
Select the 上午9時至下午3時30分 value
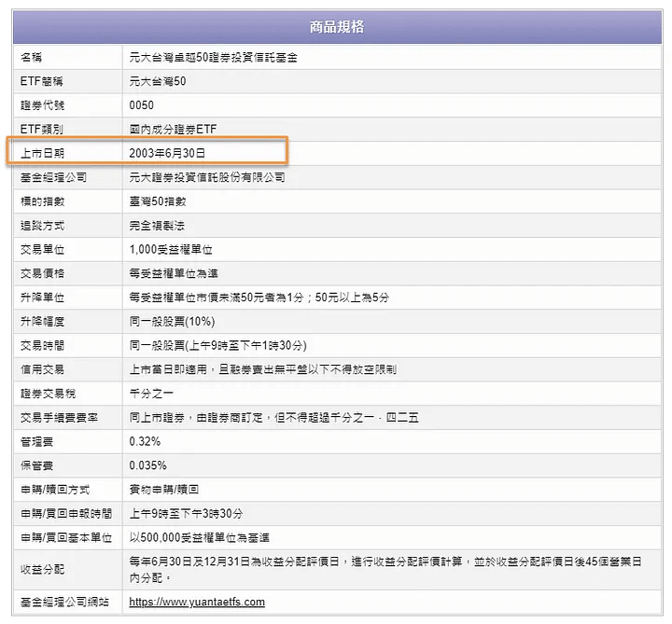point(186,513)
